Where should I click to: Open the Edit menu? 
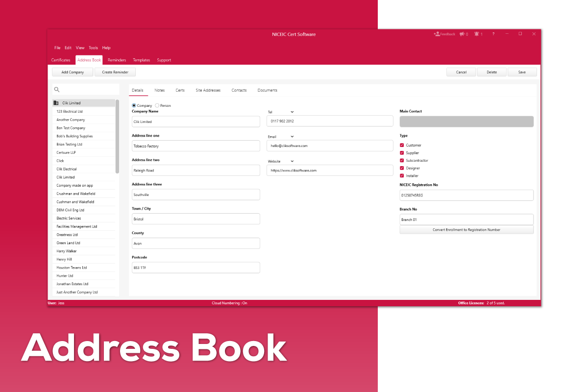point(68,48)
